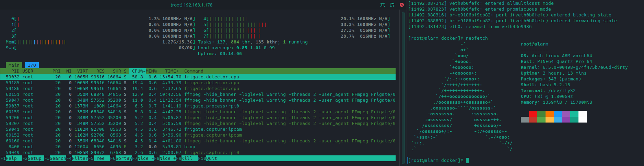644x166 pixels.
Task: Toggle F5 Tree view in htop
Action: click(x=99, y=158)
